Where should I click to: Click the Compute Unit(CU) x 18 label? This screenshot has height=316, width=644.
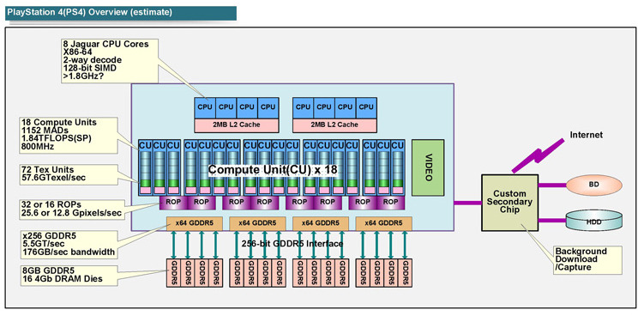pyautogui.click(x=273, y=169)
